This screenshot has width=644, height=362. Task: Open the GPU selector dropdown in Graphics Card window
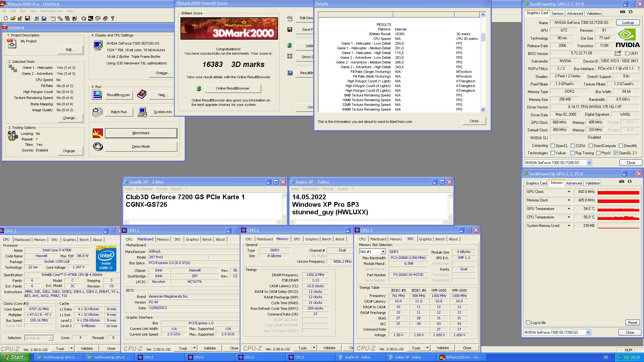[x=589, y=163]
